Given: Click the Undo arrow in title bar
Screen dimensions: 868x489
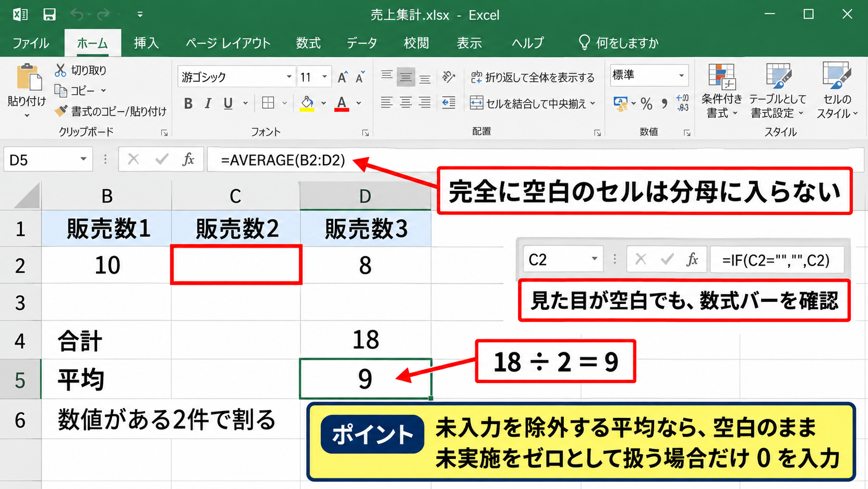Looking at the screenshot, I should [77, 15].
